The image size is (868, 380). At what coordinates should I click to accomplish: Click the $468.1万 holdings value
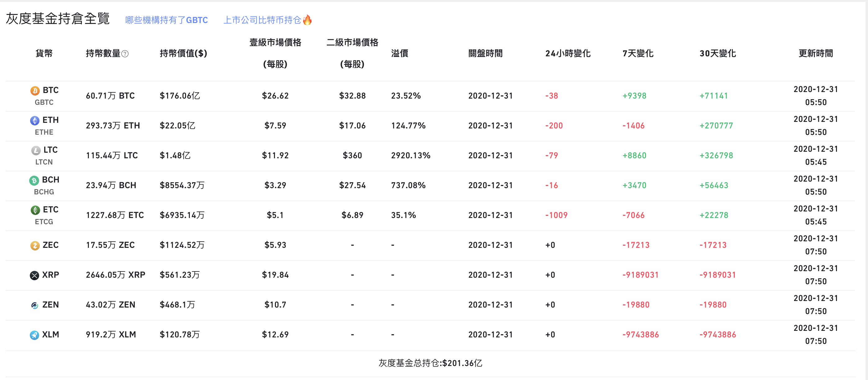tap(177, 305)
